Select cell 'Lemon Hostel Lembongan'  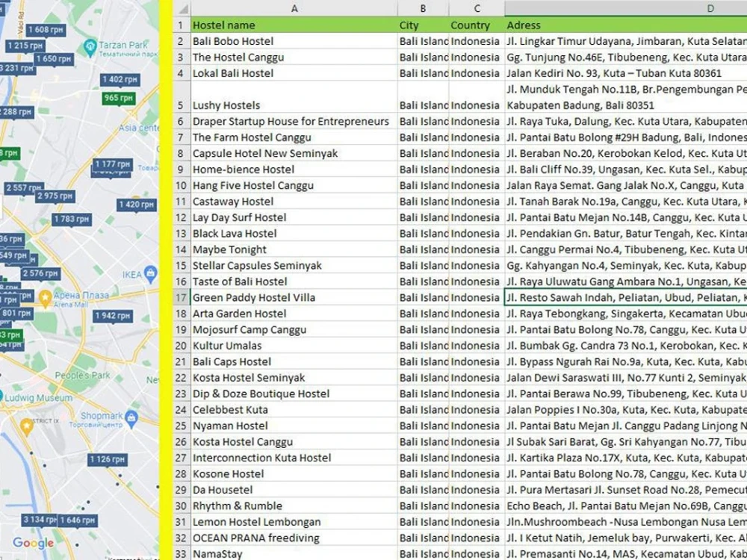[294, 522]
